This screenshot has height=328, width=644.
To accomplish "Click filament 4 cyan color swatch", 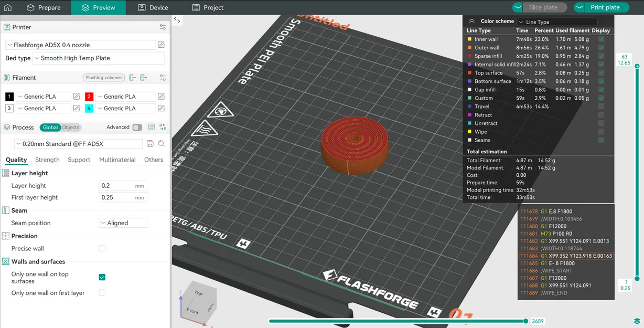I will 89,108.
